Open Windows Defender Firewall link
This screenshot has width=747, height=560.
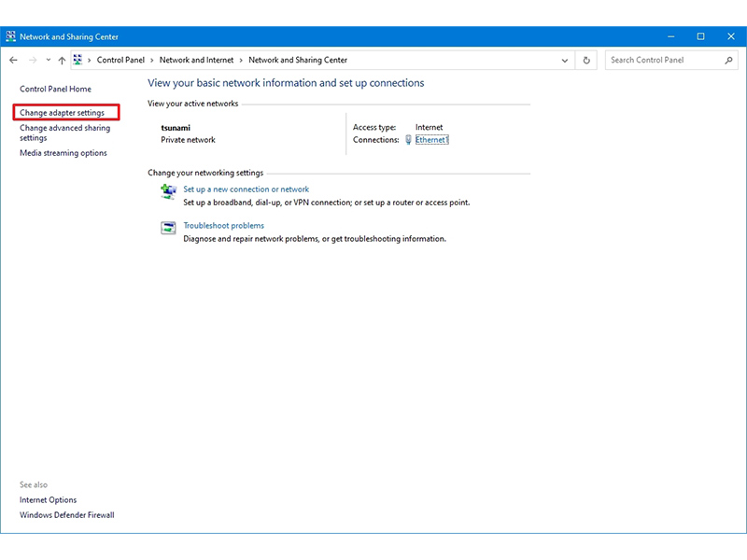coord(66,515)
